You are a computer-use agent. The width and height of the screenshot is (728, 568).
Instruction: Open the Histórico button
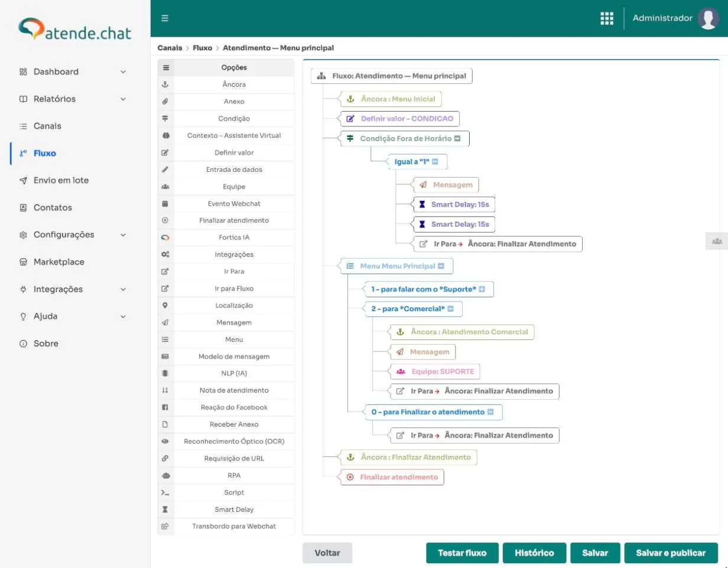click(534, 553)
